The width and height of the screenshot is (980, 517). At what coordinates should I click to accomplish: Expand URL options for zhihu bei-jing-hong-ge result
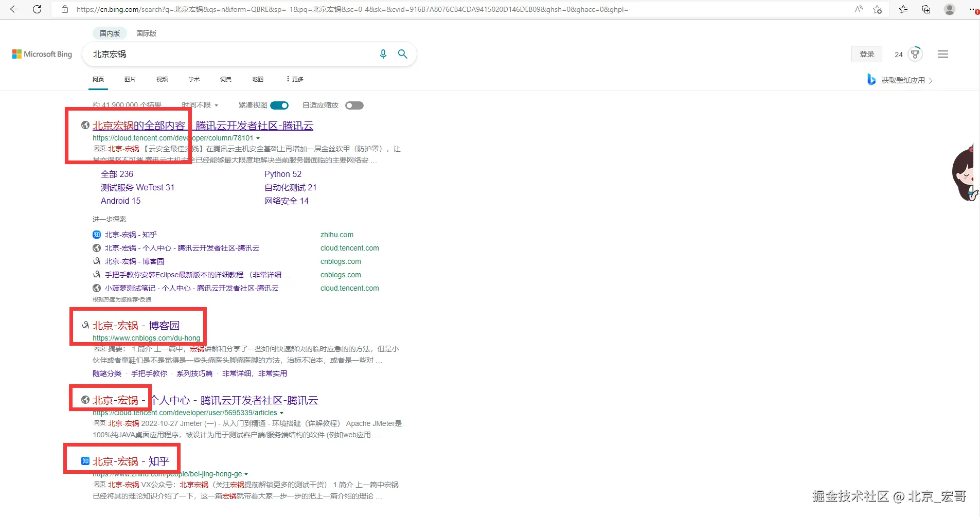click(x=246, y=474)
